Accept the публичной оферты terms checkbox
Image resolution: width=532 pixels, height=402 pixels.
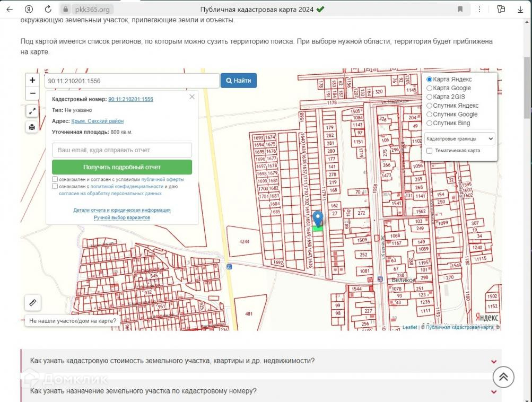tap(55, 180)
